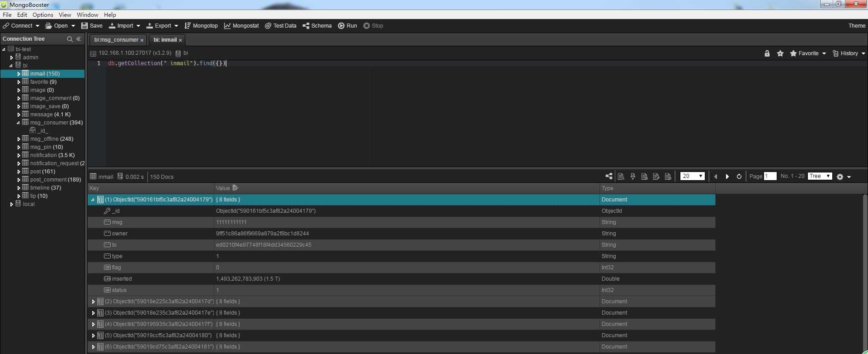Search the Connection Tree

pyautogui.click(x=70, y=39)
